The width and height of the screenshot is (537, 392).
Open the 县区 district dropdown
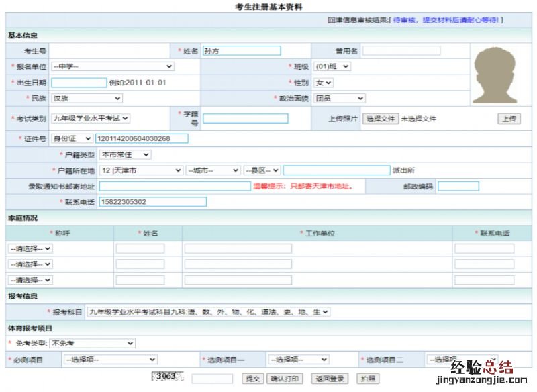262,170
